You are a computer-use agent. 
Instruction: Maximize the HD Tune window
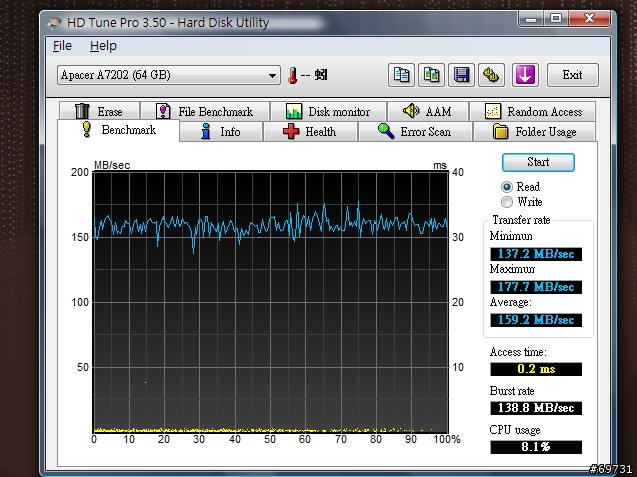coord(556,19)
